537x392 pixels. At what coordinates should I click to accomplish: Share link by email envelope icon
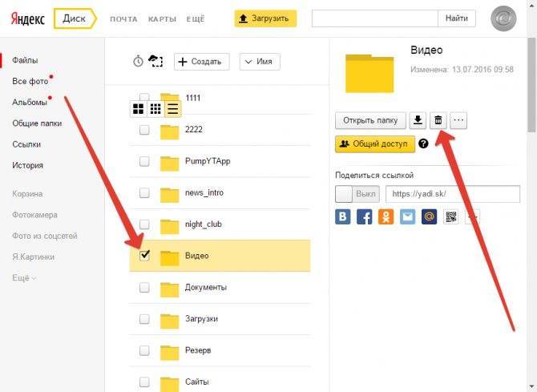(x=407, y=217)
